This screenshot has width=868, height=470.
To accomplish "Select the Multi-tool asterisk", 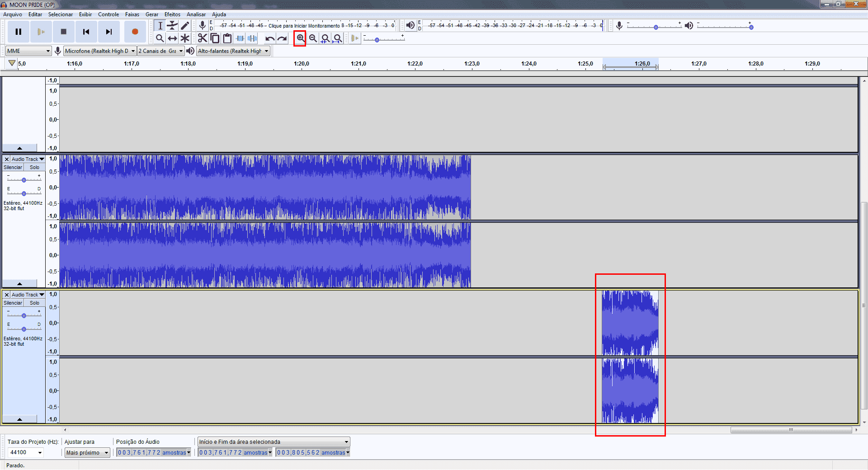I will point(185,38).
